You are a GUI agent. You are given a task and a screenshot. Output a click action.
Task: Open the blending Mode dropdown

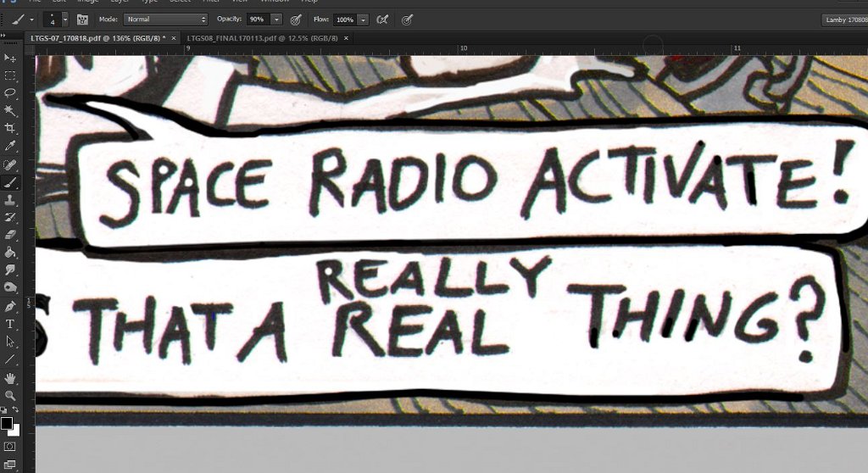pos(165,19)
